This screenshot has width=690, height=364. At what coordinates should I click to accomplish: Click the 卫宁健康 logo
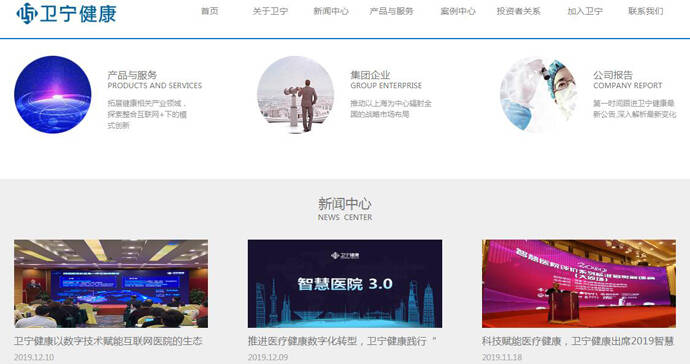(x=66, y=13)
